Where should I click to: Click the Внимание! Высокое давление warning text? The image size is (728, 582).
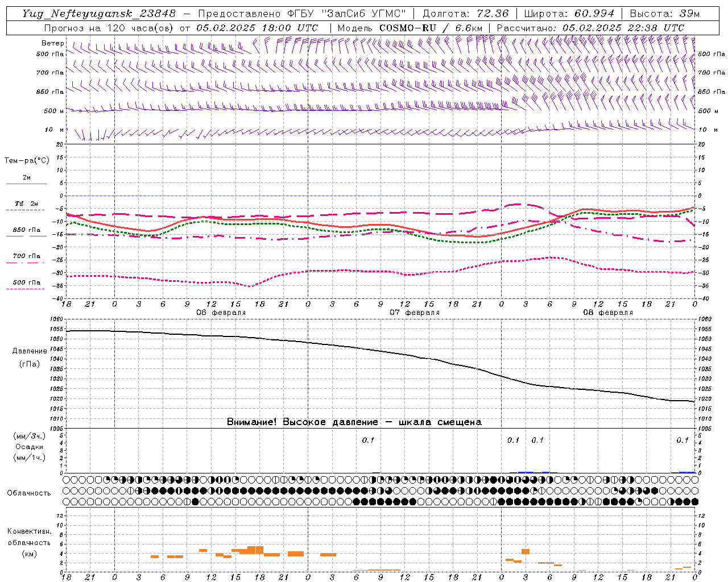click(x=354, y=422)
